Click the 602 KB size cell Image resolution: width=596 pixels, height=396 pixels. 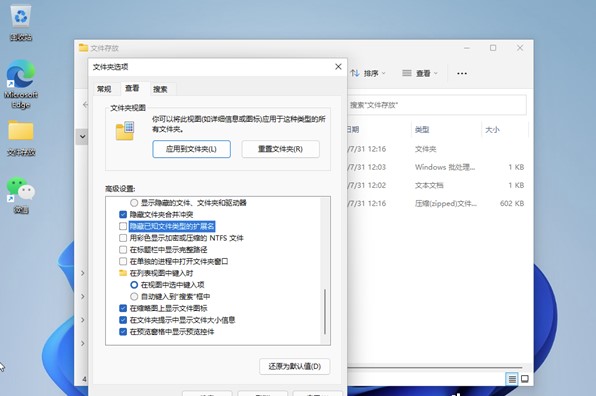512,204
